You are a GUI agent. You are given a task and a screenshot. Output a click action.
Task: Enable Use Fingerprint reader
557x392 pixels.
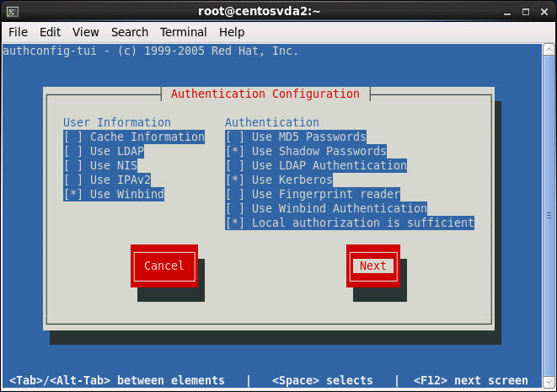pyautogui.click(x=313, y=195)
